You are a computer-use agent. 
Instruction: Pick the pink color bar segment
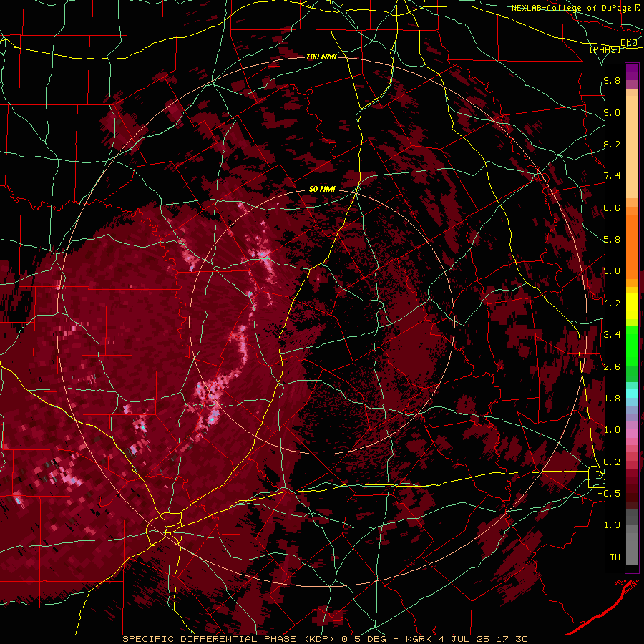(632, 434)
